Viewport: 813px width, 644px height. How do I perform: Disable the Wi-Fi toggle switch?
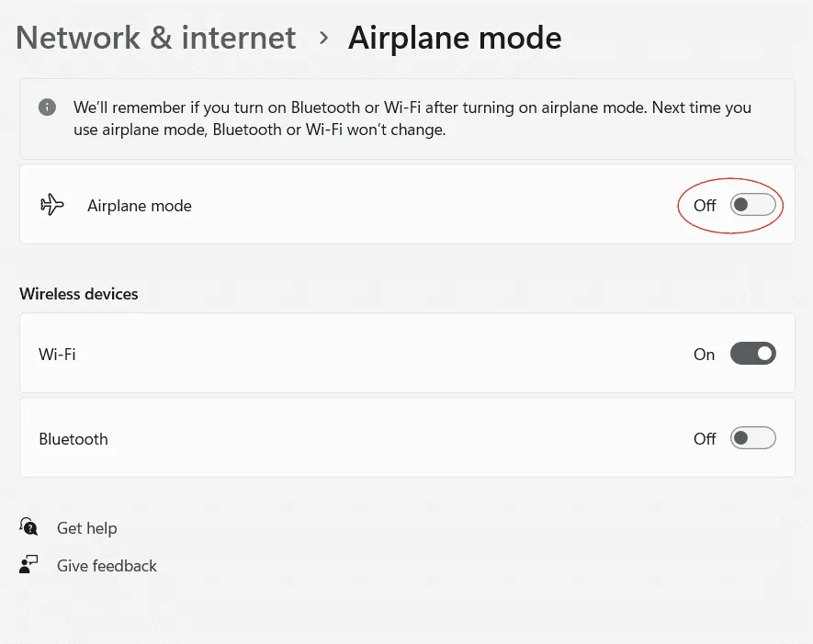pos(752,354)
